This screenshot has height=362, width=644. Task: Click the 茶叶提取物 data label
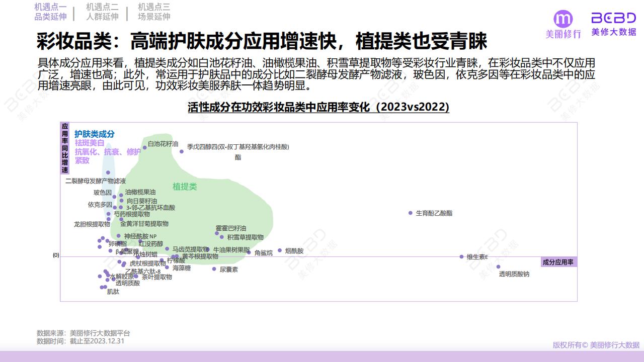pos(157,277)
